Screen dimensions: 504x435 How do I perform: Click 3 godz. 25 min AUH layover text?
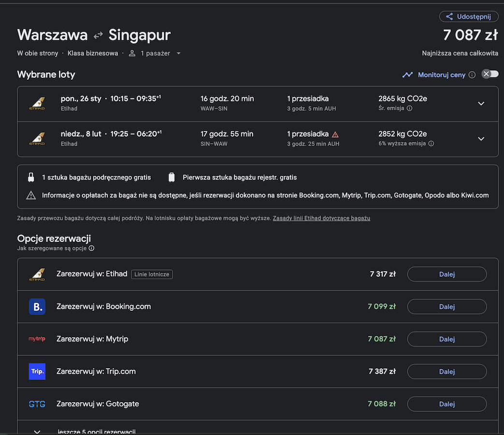click(x=313, y=144)
